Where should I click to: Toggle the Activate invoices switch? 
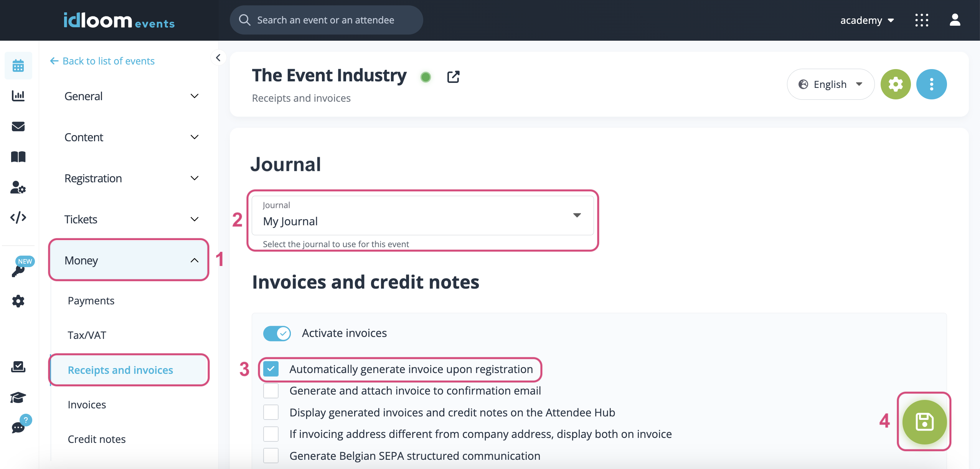pyautogui.click(x=277, y=333)
